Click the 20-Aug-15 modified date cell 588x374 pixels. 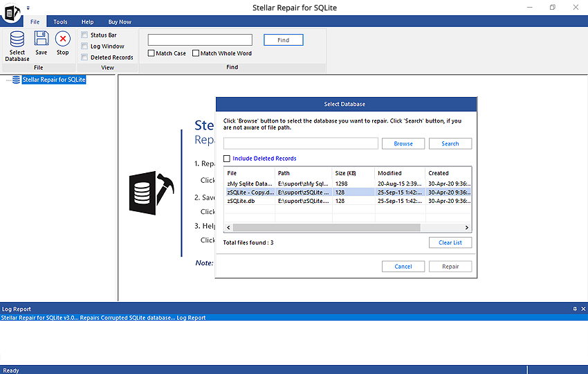[x=399, y=184]
